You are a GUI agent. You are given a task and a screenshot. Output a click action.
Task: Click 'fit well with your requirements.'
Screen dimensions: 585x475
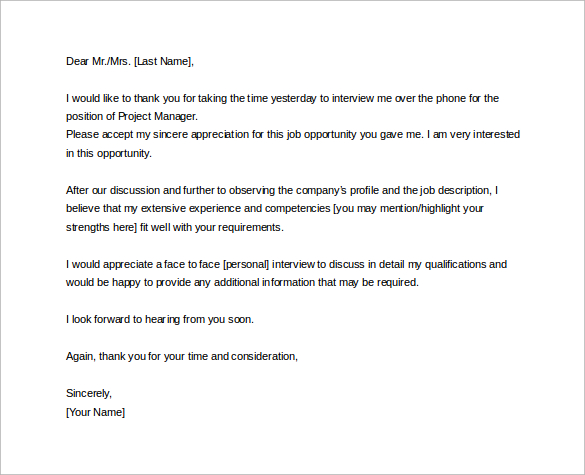pyautogui.click(x=212, y=227)
